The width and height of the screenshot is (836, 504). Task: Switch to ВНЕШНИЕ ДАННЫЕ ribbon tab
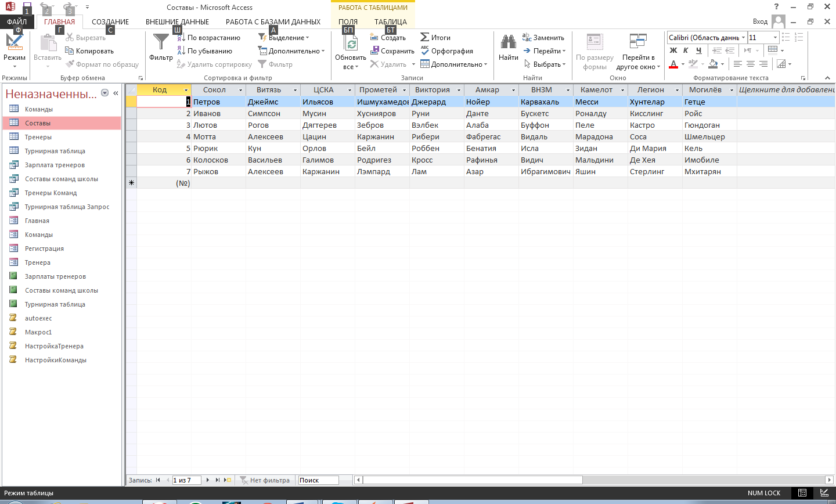pyautogui.click(x=177, y=22)
